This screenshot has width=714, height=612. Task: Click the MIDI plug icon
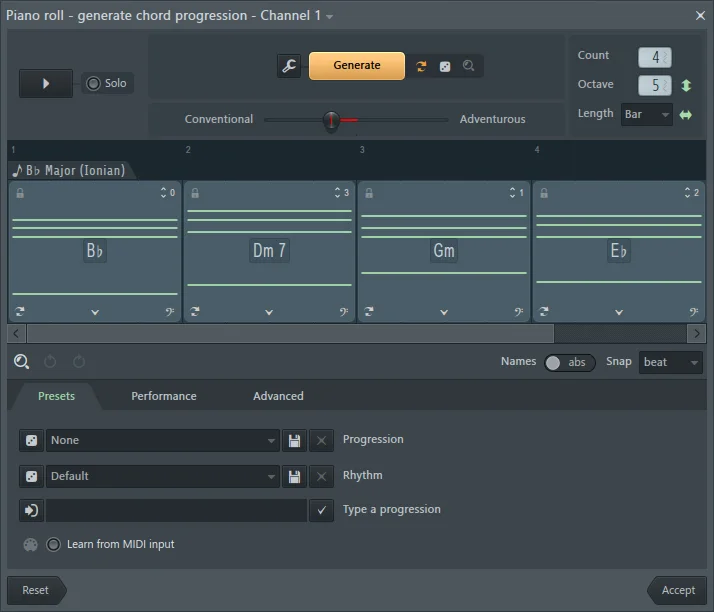tap(31, 545)
